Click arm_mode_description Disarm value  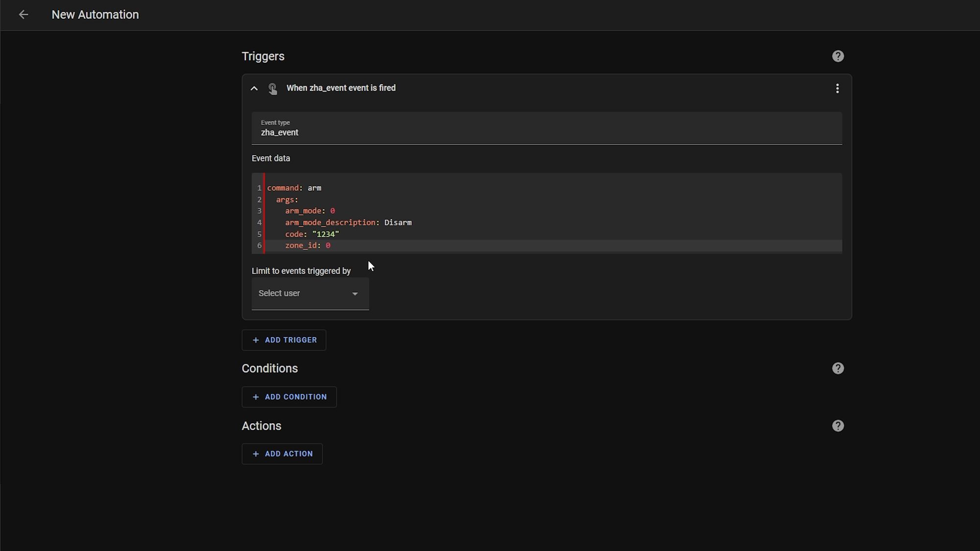pos(398,222)
